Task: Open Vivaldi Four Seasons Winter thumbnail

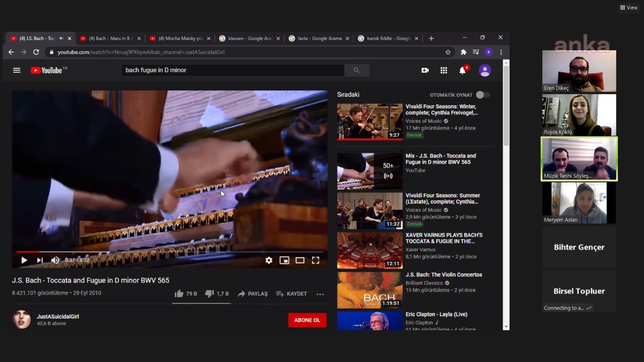Action: tap(370, 121)
